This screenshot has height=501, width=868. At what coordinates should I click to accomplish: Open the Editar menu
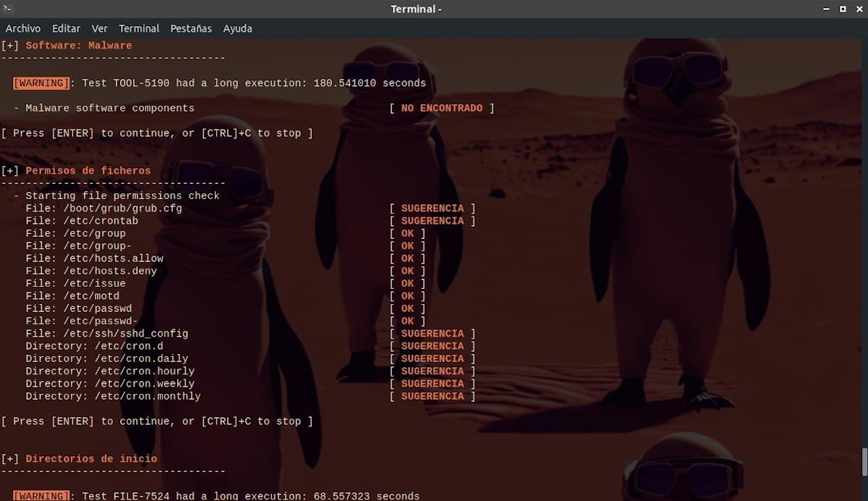point(66,28)
